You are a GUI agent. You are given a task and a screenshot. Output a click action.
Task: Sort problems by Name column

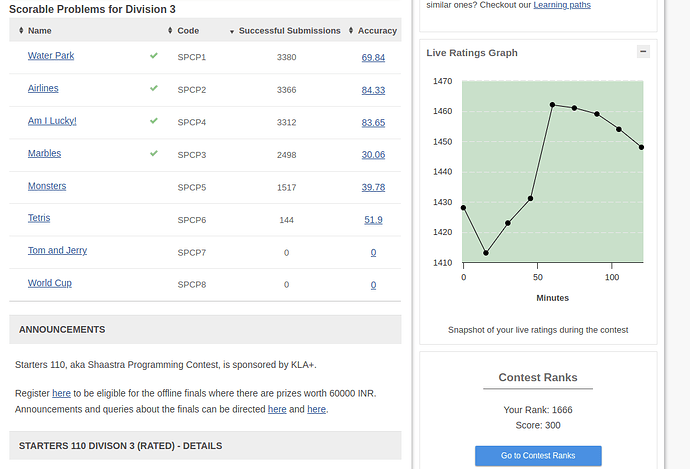click(35, 31)
